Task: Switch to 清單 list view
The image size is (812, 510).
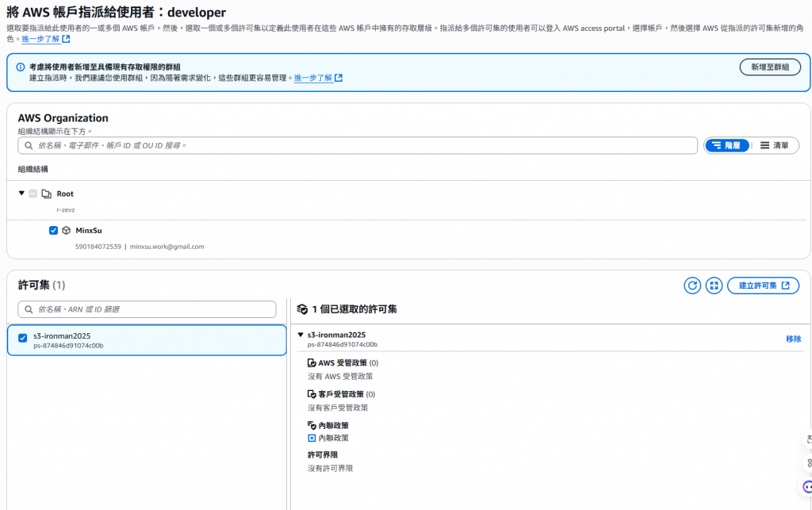Action: pyautogui.click(x=775, y=145)
